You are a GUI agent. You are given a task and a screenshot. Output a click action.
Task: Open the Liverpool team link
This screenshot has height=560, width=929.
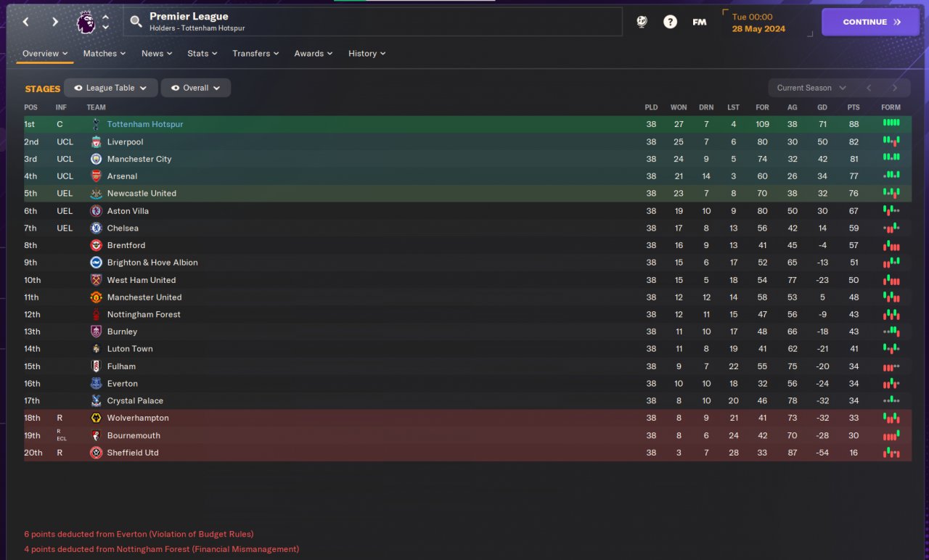pos(125,141)
